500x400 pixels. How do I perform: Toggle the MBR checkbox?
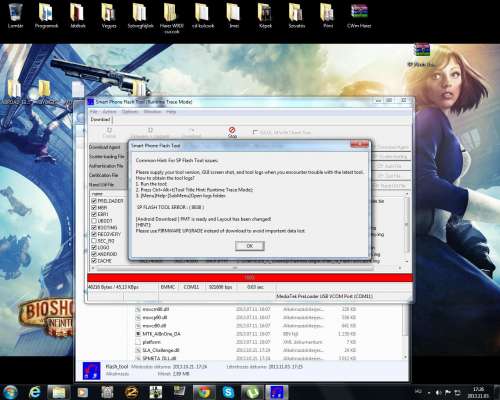tap(94, 208)
